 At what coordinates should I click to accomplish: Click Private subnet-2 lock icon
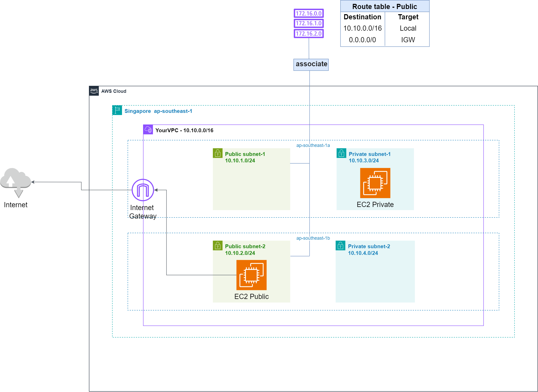click(x=340, y=245)
